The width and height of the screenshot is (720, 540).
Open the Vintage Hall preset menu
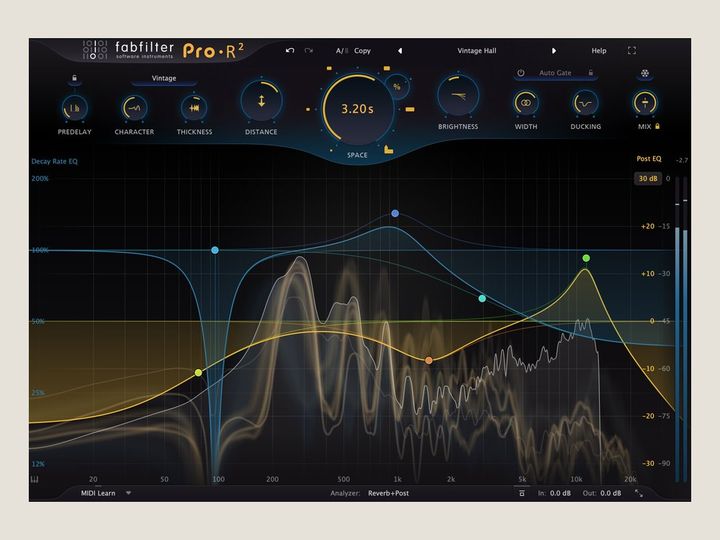pyautogui.click(x=477, y=51)
